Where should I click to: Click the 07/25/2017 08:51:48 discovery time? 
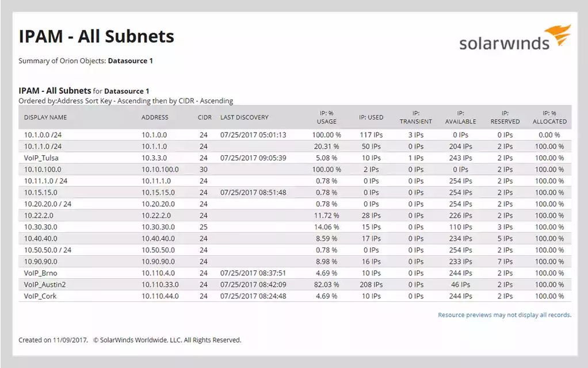[x=253, y=193]
